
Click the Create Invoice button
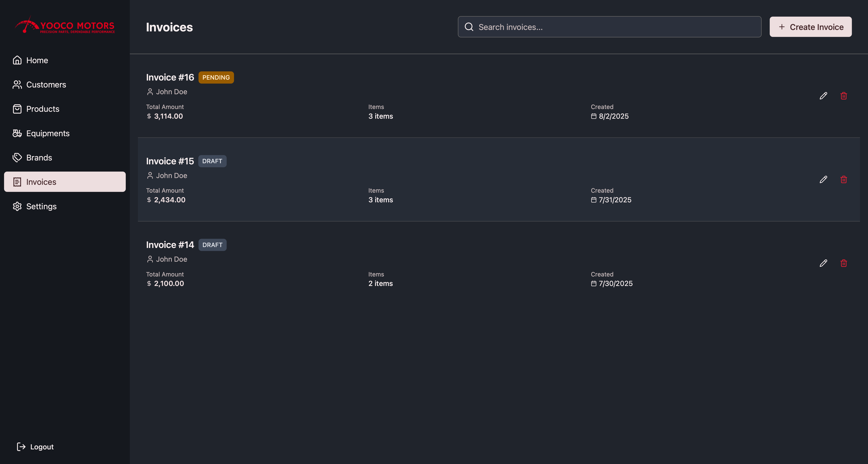810,27
